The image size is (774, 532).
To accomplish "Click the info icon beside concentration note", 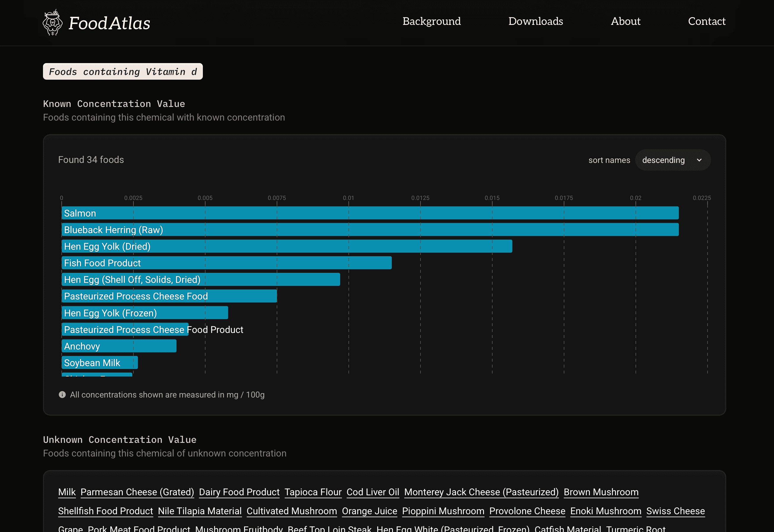I will pyautogui.click(x=62, y=395).
